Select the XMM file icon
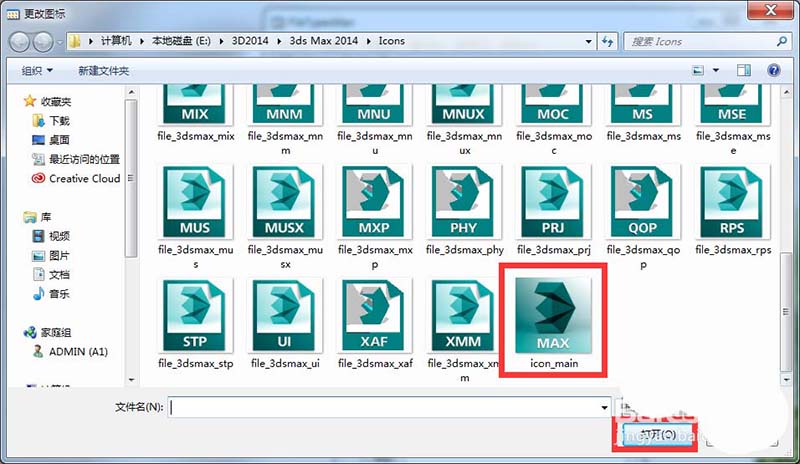 pos(464,315)
